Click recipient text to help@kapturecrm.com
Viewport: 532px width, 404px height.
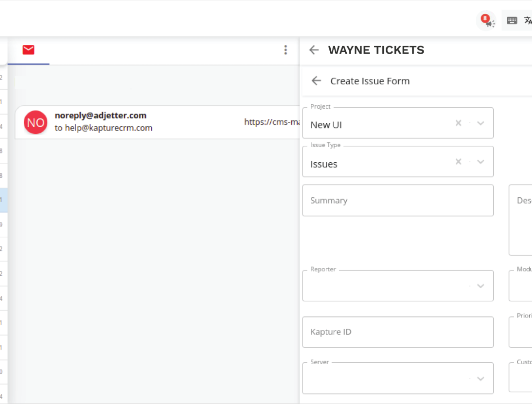coord(103,128)
